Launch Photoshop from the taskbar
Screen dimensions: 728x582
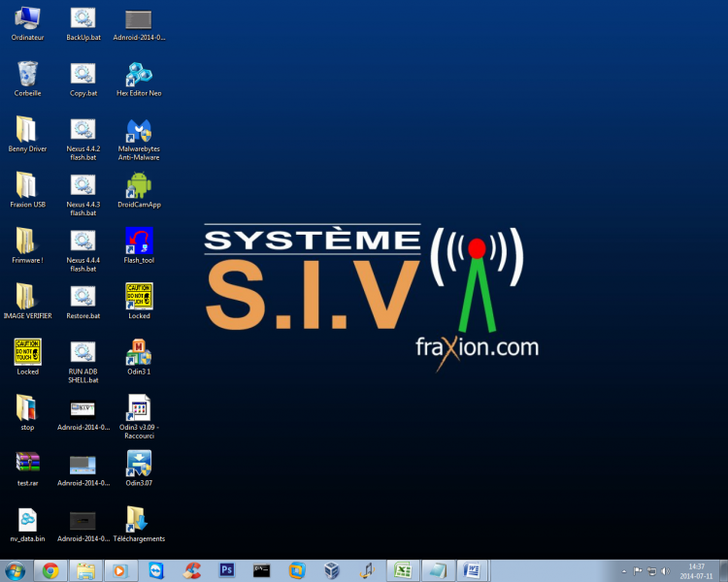[x=227, y=570]
